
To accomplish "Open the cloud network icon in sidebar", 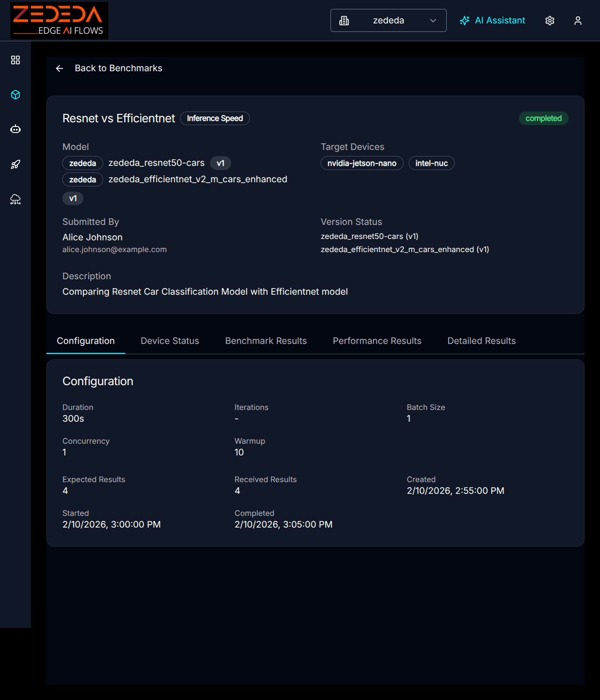I will 15,200.
